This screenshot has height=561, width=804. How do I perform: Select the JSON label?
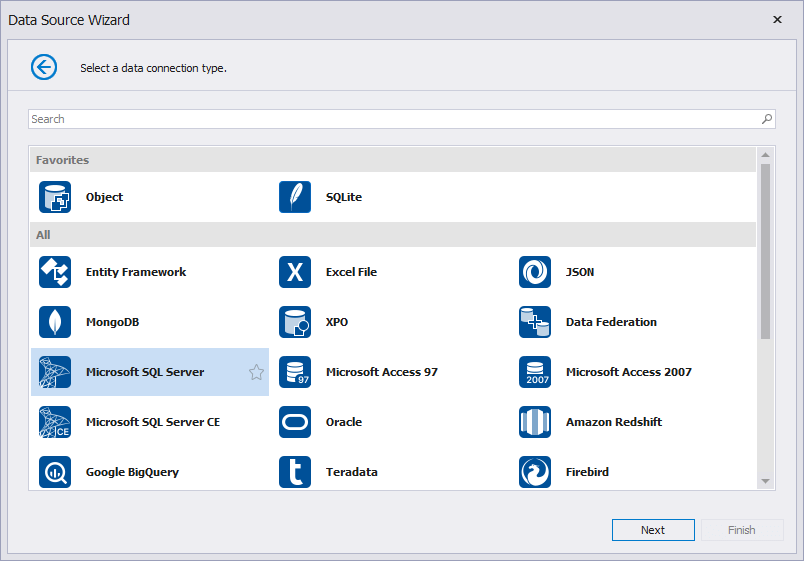pos(580,272)
